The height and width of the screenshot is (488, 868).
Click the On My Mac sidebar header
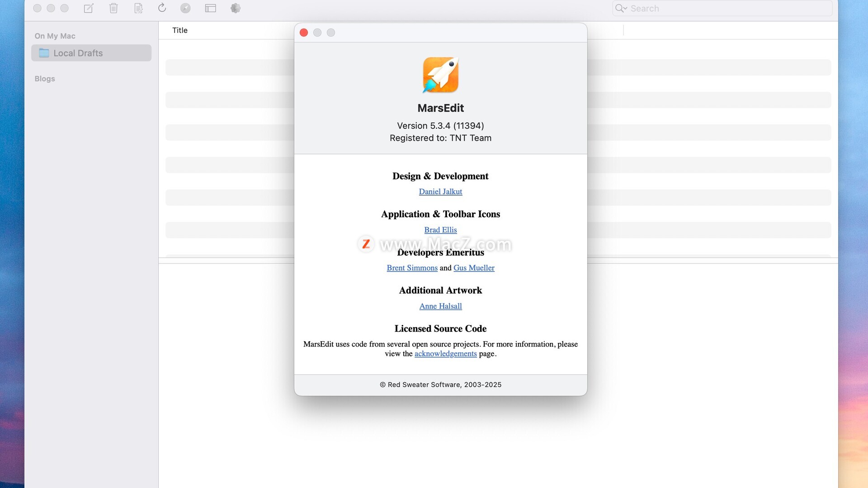55,36
